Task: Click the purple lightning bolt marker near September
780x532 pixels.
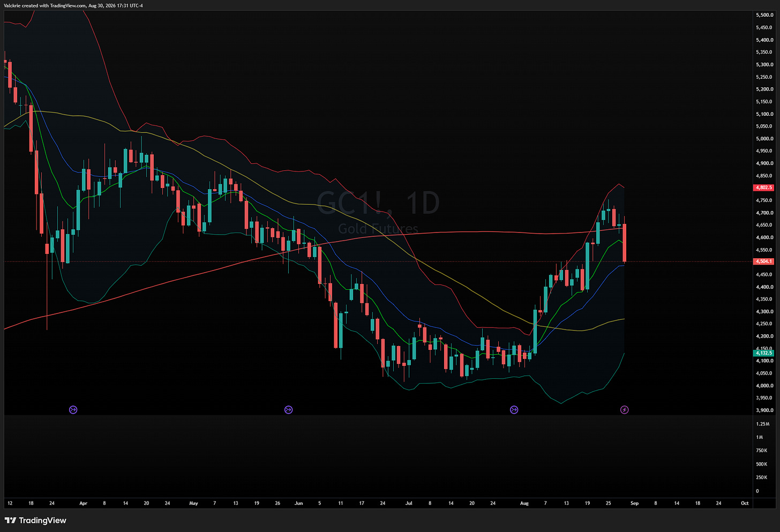Action: [x=624, y=410]
